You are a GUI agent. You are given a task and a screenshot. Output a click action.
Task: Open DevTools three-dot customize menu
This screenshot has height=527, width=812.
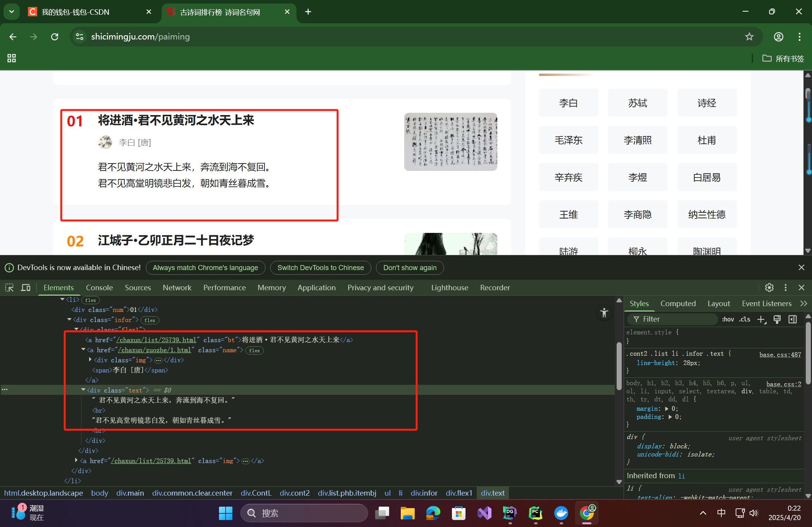[785, 288]
